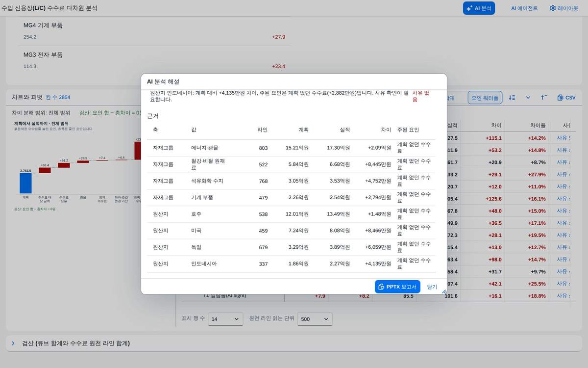The height and width of the screenshot is (368, 588).
Task: Click the 차이 column header in pivot table
Action: (x=496, y=126)
